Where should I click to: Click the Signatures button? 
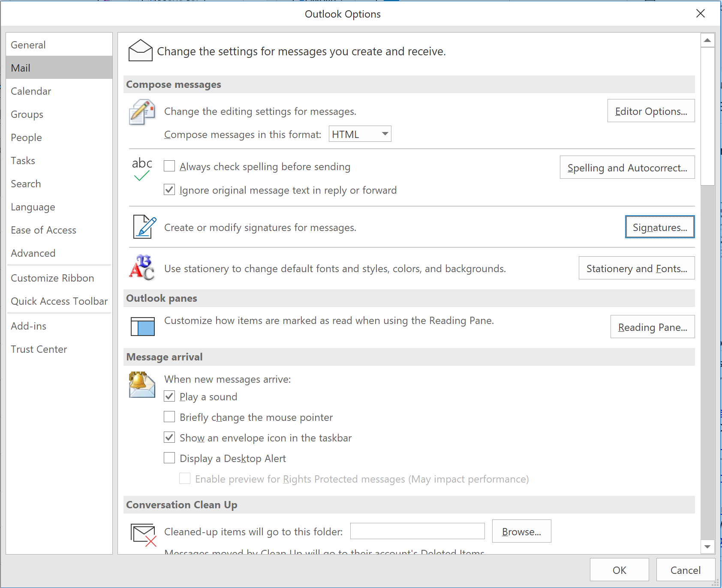coord(660,227)
